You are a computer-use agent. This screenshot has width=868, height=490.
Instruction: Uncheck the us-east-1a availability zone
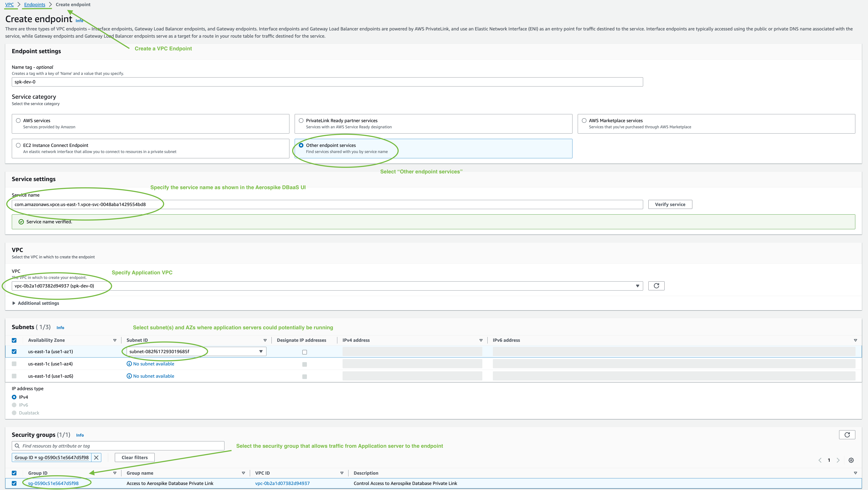14,351
